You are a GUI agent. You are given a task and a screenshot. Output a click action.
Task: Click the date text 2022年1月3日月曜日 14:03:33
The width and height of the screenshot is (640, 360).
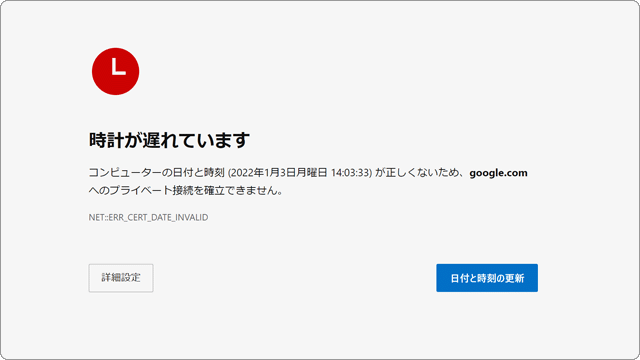(300, 173)
